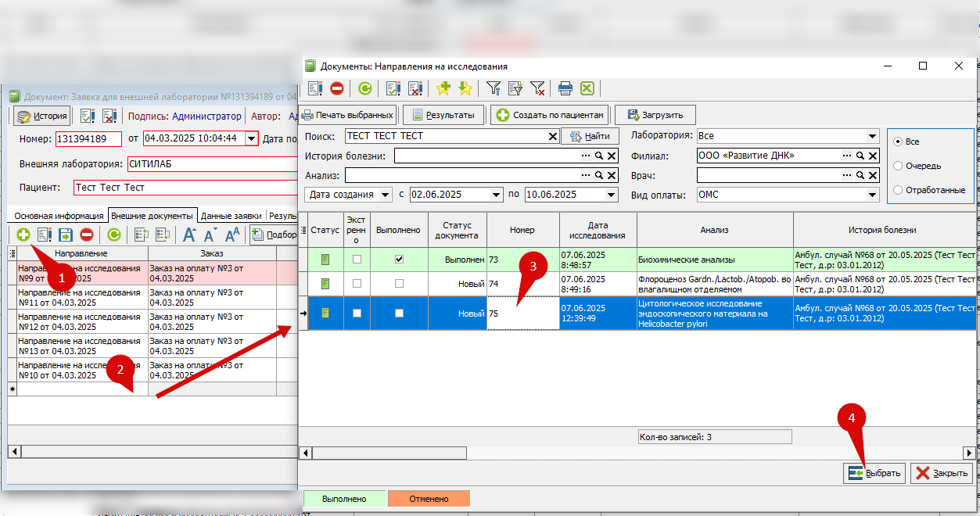
Task: Click the Excel export icon
Action: (587, 88)
